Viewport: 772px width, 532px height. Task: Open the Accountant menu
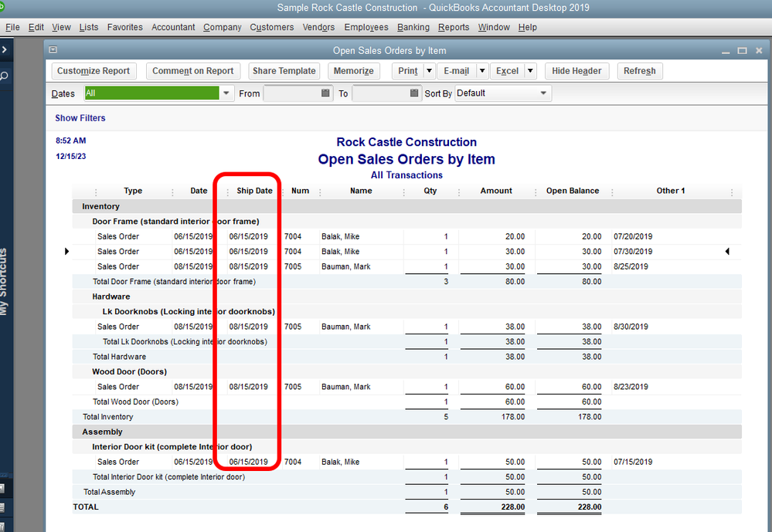pos(173,27)
